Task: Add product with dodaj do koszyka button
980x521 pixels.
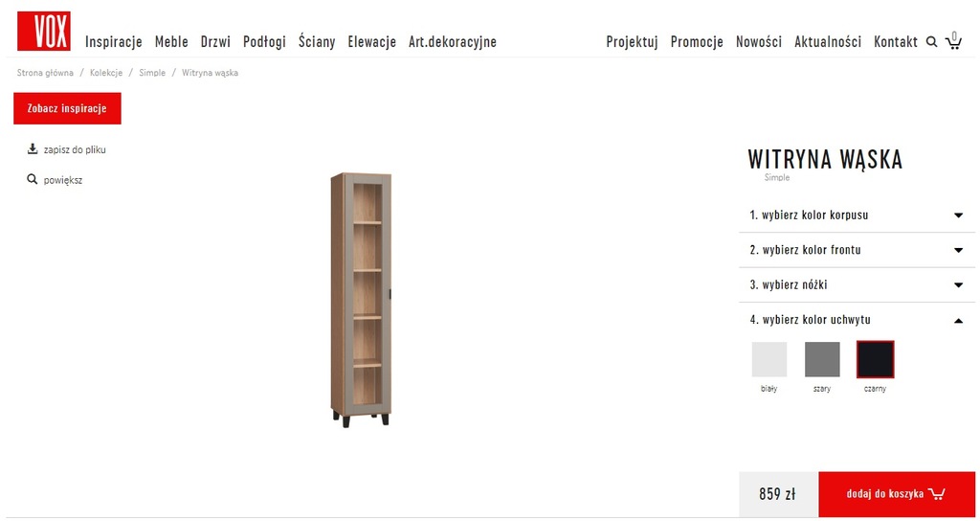Action: tap(897, 494)
